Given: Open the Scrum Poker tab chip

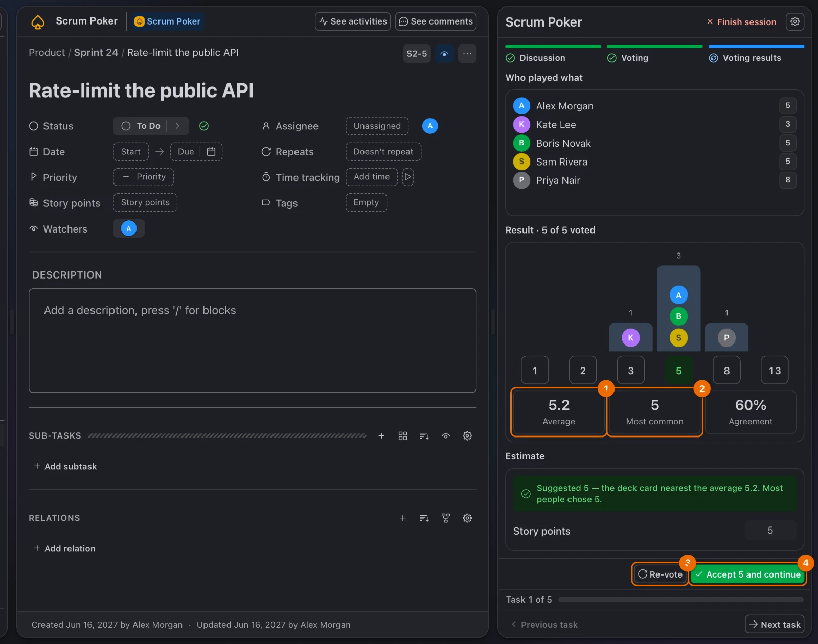Looking at the screenshot, I should (x=168, y=21).
